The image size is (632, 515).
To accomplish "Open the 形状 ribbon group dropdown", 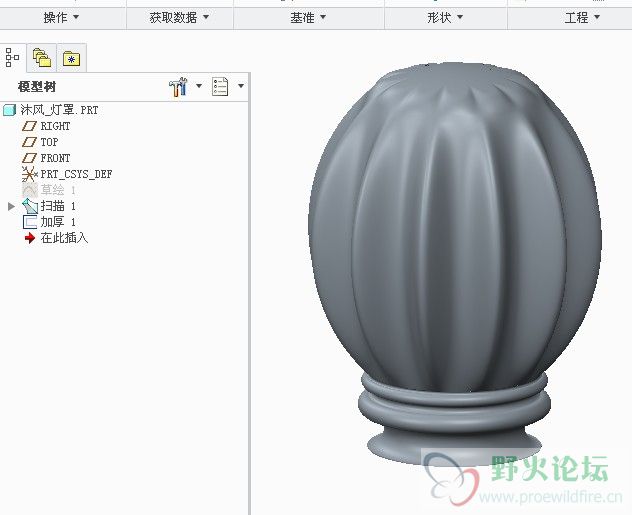I will point(445,18).
